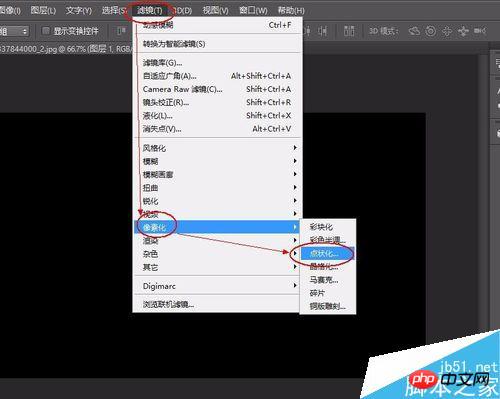
Task: Open the 窗口(W) menu
Action: point(253,11)
